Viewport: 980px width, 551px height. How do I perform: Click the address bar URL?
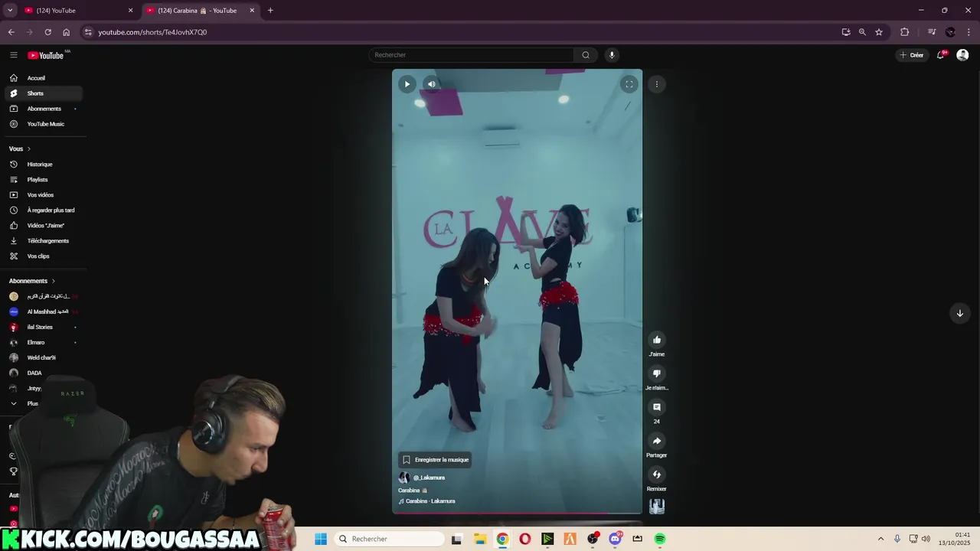(152, 32)
